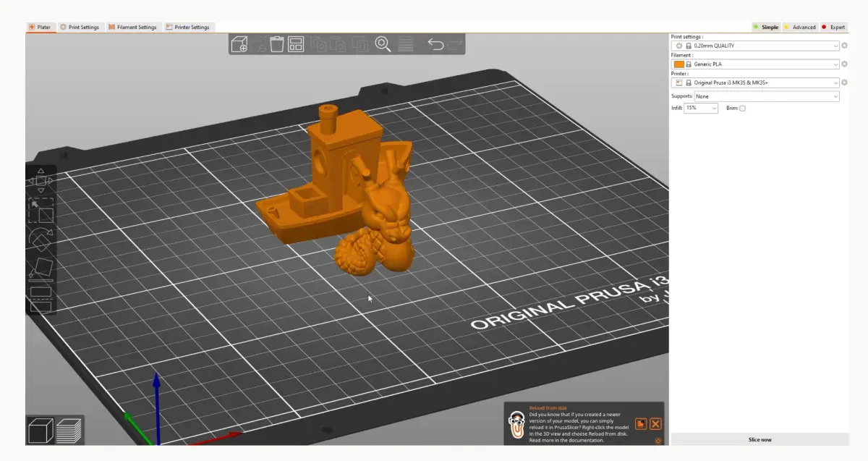The image size is (868, 461).
Task: Activate the variable layer height tool
Action: point(407,44)
